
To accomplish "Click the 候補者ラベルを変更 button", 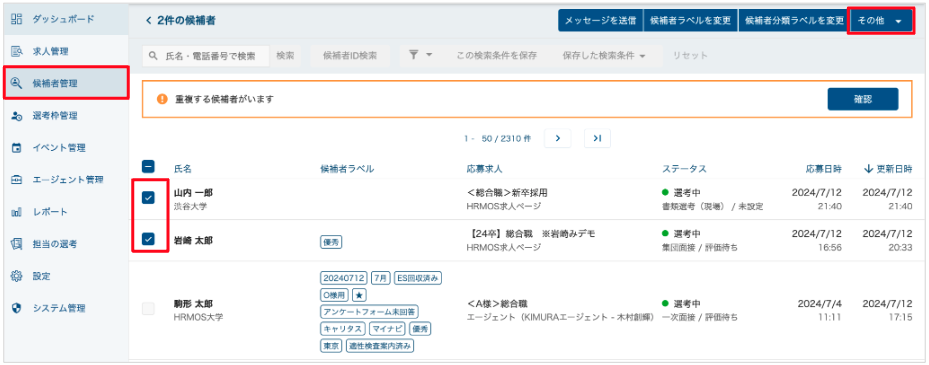I will click(690, 21).
